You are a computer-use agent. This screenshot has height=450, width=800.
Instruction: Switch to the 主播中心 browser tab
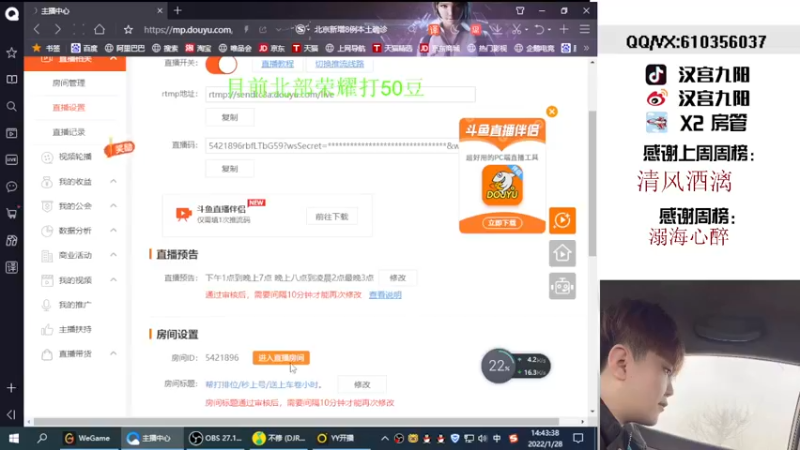pos(97,11)
